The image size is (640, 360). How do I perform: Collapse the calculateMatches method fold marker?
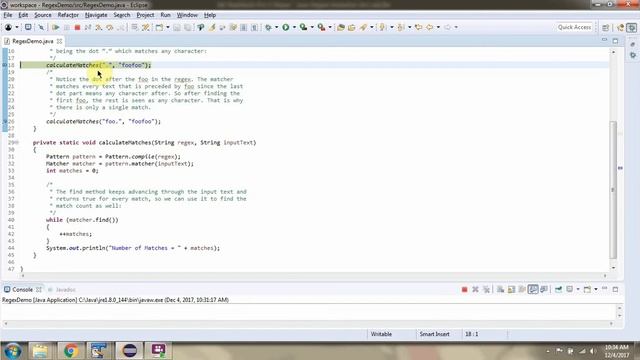(x=17, y=142)
